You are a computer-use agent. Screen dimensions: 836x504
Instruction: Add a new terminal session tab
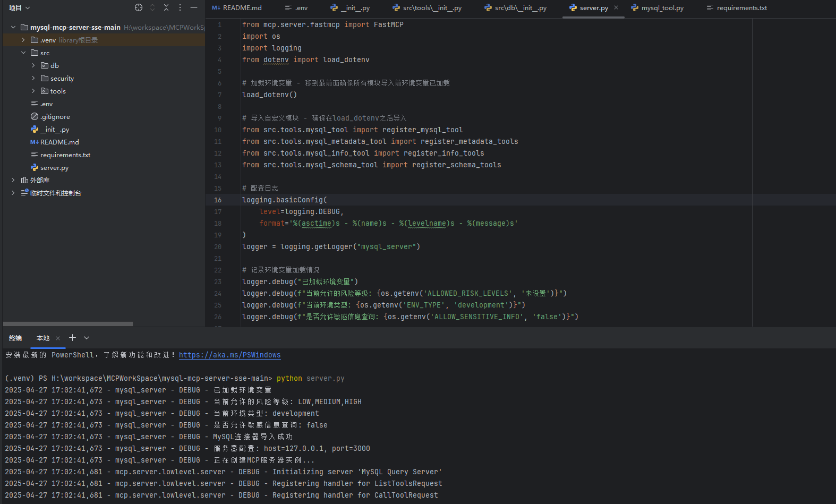click(72, 338)
